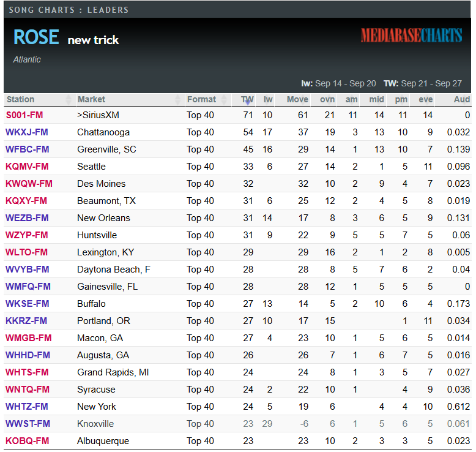
Task: Click the Albuquerque market cell
Action: [x=103, y=441]
